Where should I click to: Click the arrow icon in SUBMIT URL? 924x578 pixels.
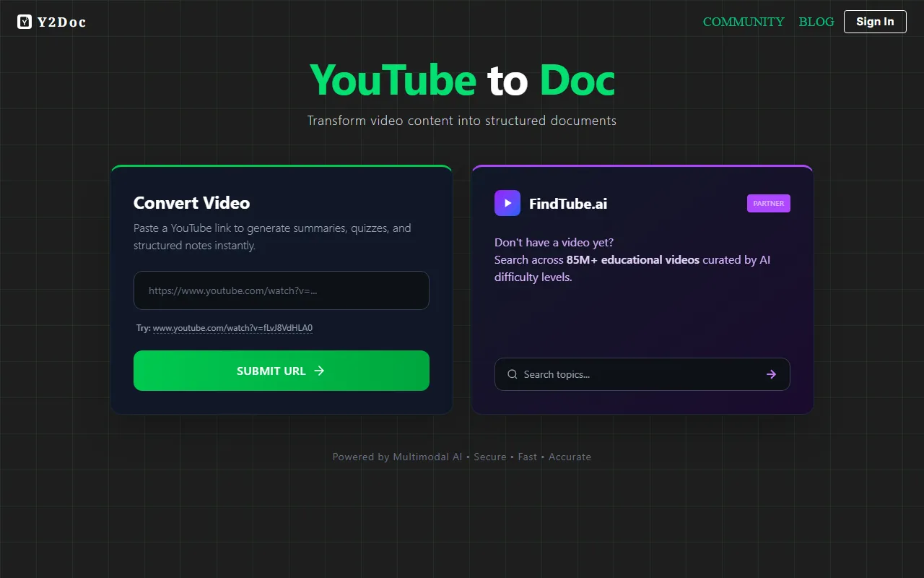tap(319, 371)
